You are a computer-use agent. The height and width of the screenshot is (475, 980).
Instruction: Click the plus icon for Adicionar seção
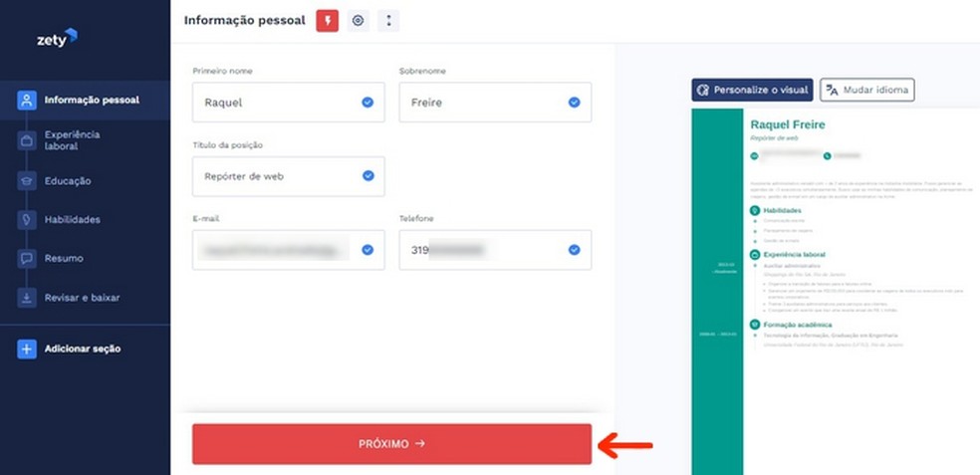click(27, 349)
